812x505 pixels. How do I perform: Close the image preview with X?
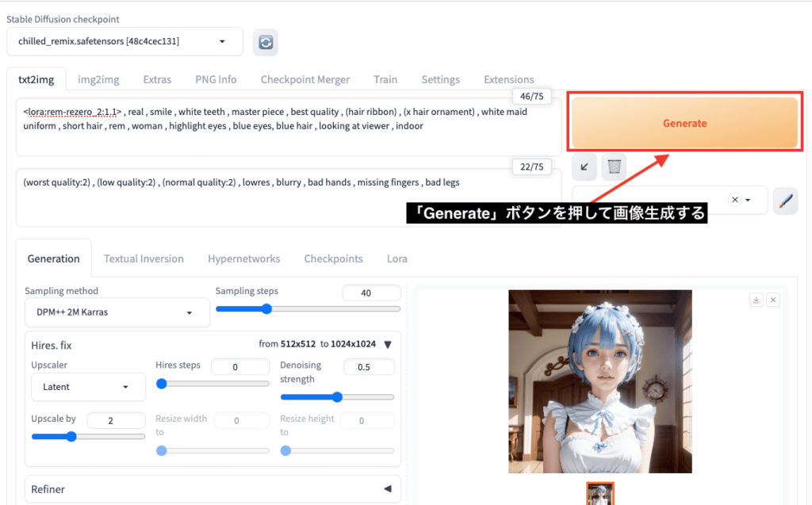773,300
